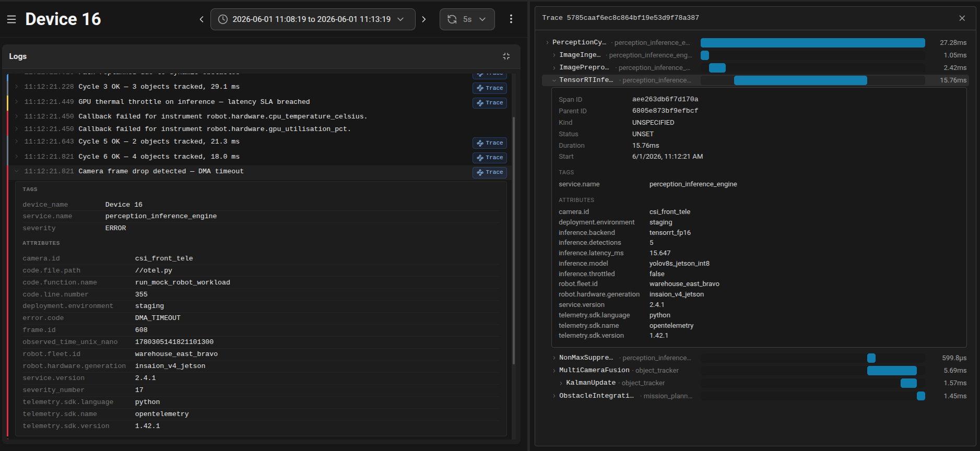Screen dimensions: 980x451
Task: Select the PerceptionCycle 27.28ms timeline bar
Action: click(812, 43)
